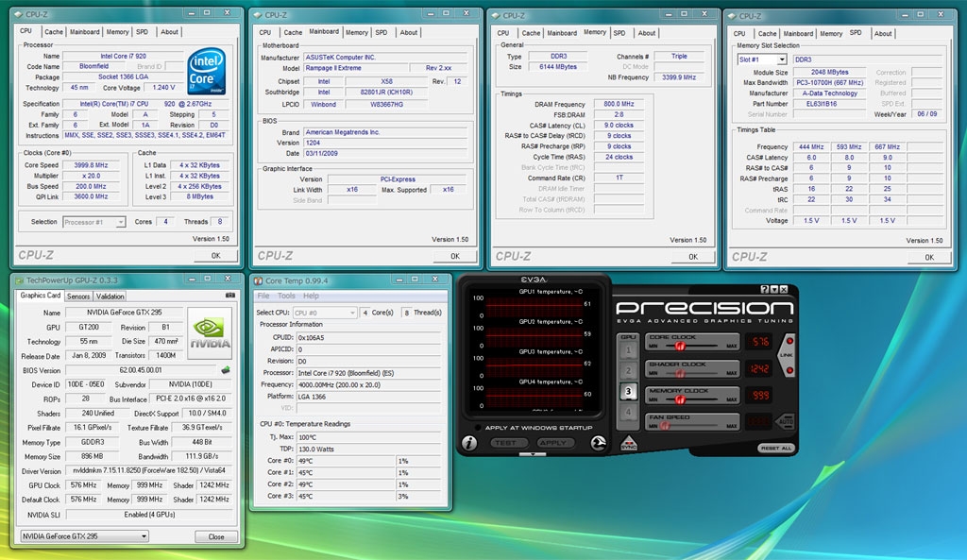Expand the NVIDIA GeForce GTX 295 selector

[144, 536]
